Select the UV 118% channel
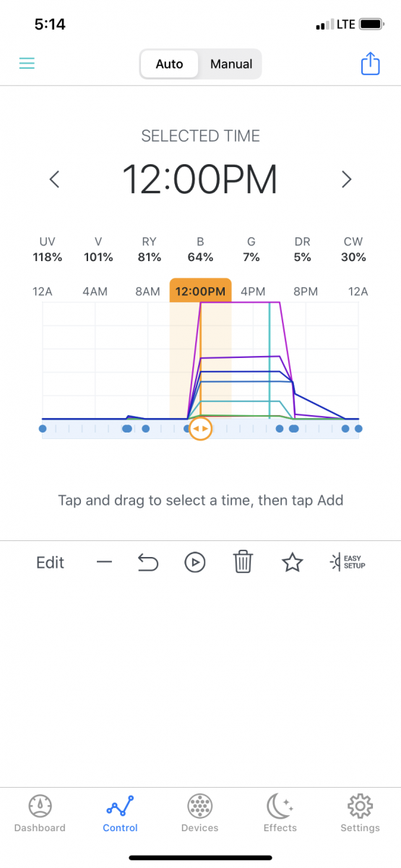The height and width of the screenshot is (868, 401). 48,250
